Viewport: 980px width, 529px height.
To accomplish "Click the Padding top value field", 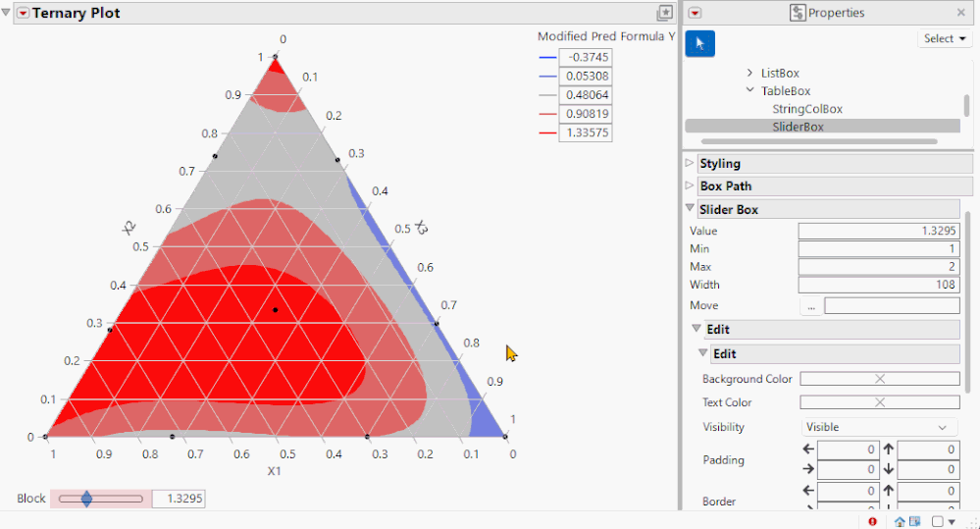I will tap(927, 449).
